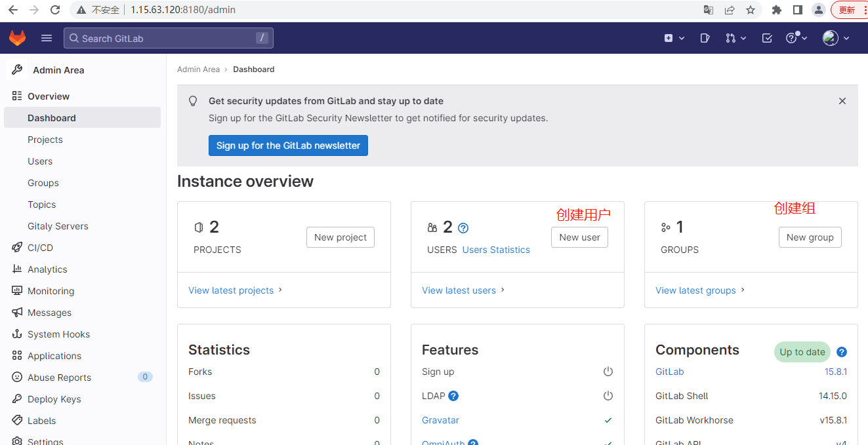Click the New project button
The height and width of the screenshot is (445, 868).
[341, 237]
